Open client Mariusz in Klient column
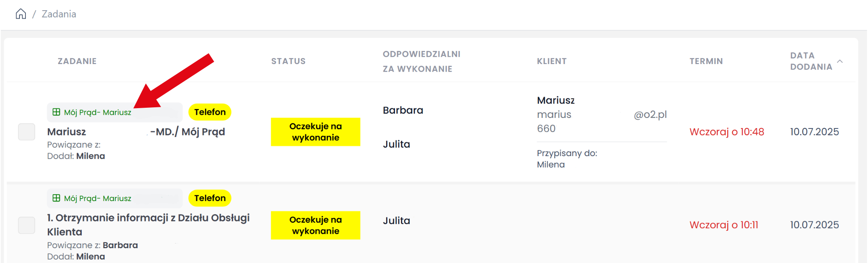This screenshot has width=868, height=263. [556, 101]
